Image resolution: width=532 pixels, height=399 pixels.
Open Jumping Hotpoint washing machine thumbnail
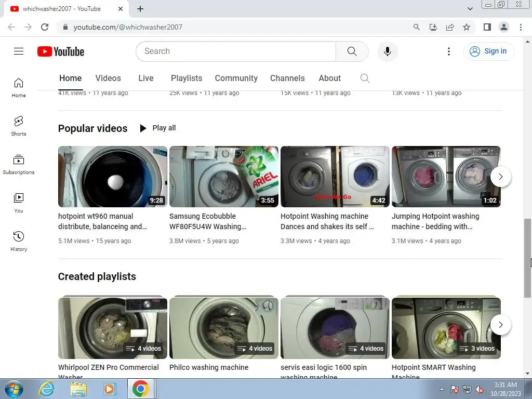point(446,177)
